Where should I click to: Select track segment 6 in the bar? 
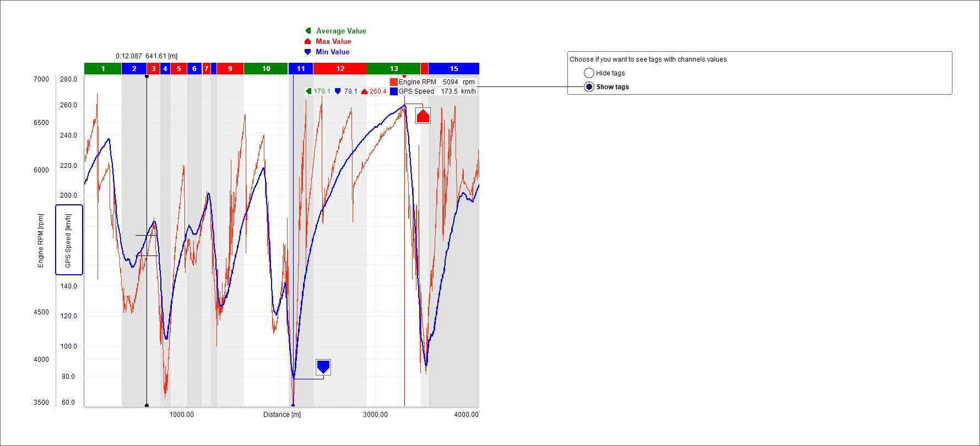tap(194, 68)
